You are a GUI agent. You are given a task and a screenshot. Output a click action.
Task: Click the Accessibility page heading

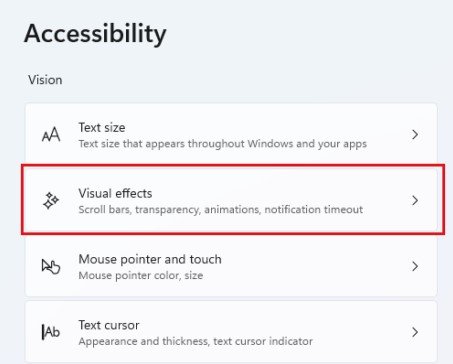95,34
